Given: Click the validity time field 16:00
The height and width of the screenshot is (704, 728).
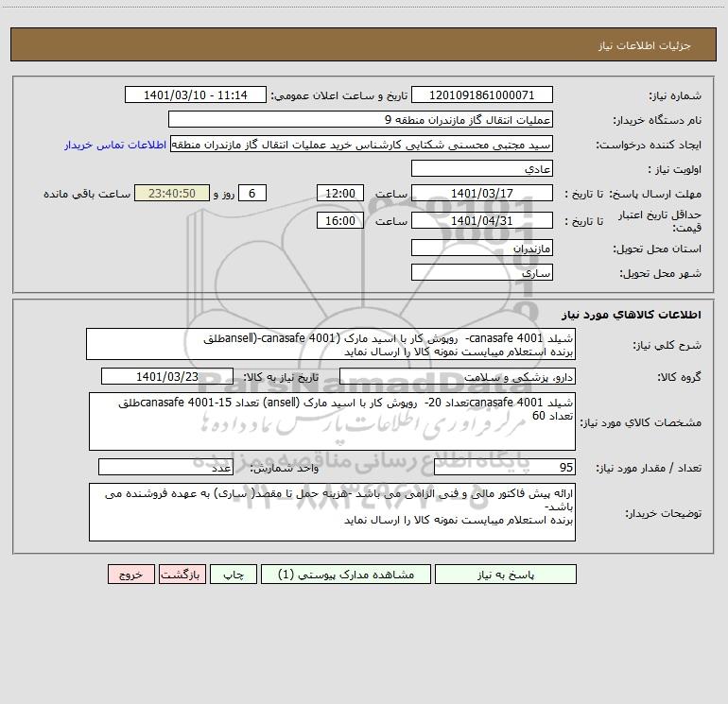Looking at the screenshot, I should click(x=339, y=220).
